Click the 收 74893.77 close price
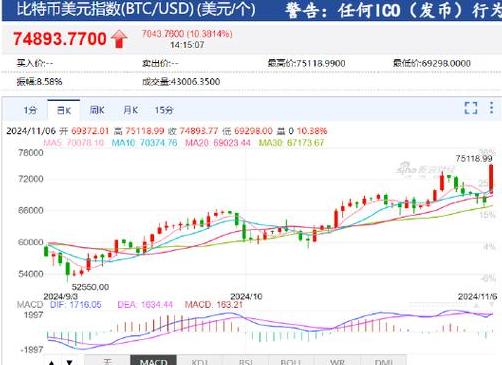Screen dimensions: 502x365 click(x=193, y=131)
